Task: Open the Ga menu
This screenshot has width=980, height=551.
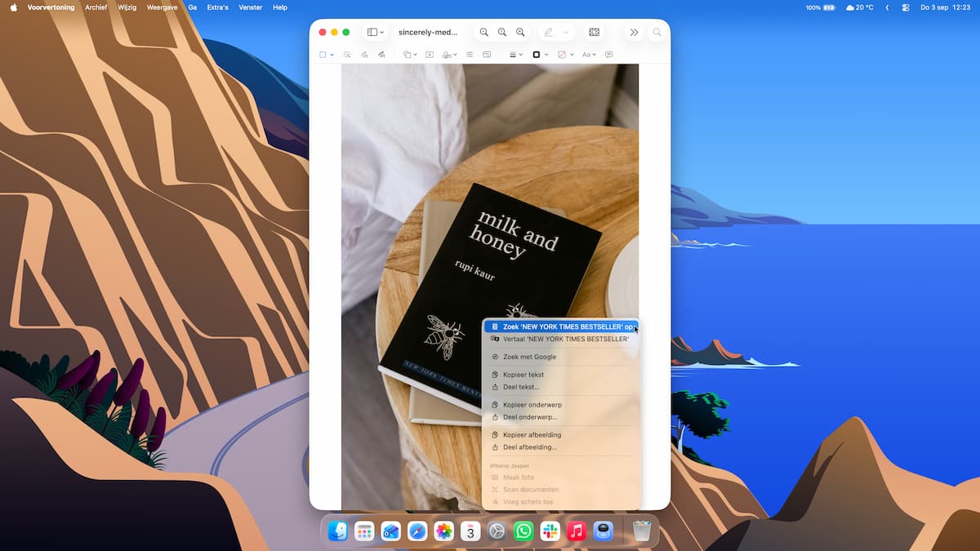Action: point(193,7)
